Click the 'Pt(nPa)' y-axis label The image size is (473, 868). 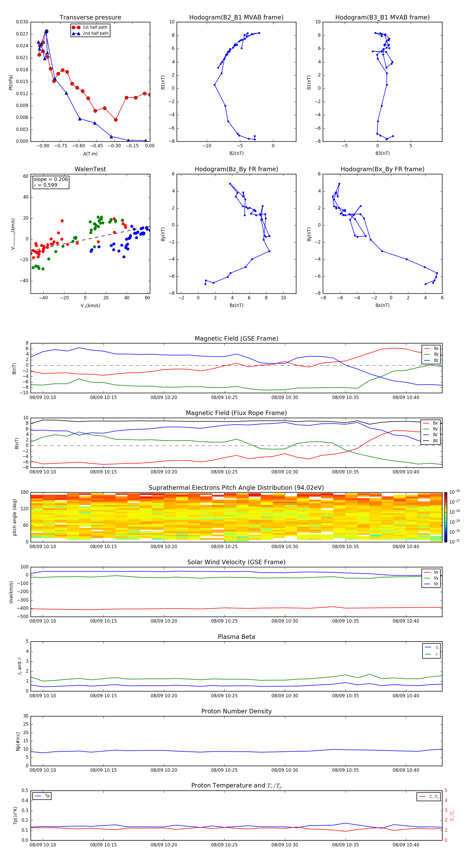(11, 82)
